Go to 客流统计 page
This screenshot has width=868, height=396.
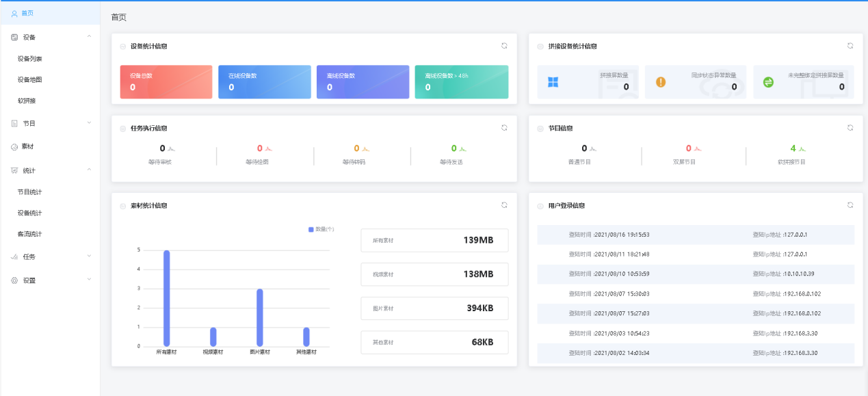(x=29, y=234)
